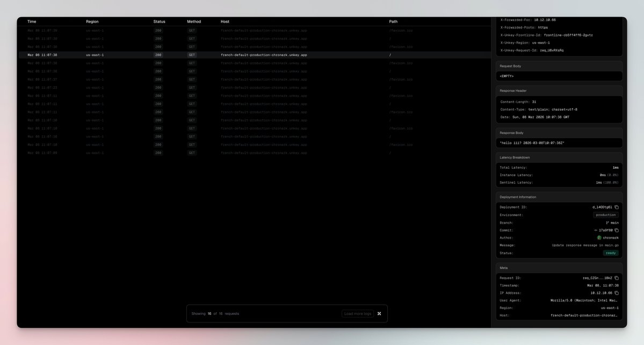Click the X-Forwarded-For header line
This screenshot has width=644, height=345.
coord(528,20)
